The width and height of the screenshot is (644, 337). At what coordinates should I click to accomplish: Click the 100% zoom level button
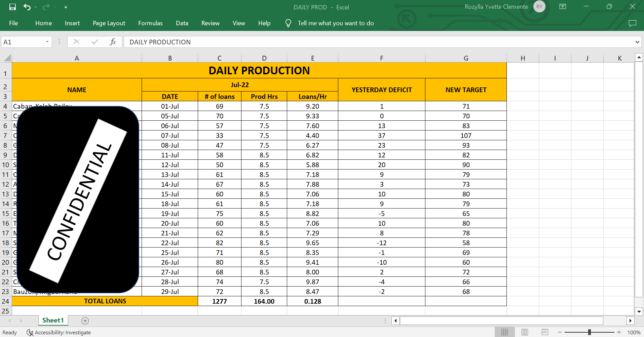tap(634, 332)
